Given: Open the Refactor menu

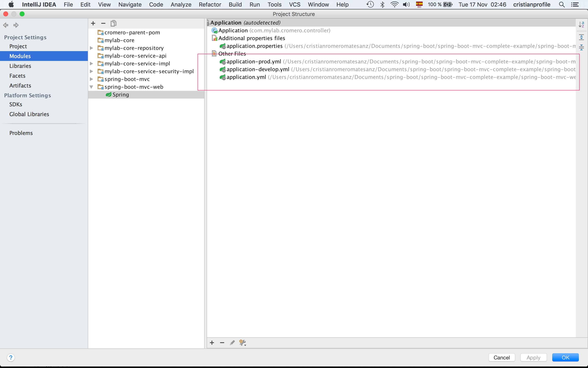Looking at the screenshot, I should [x=210, y=4].
